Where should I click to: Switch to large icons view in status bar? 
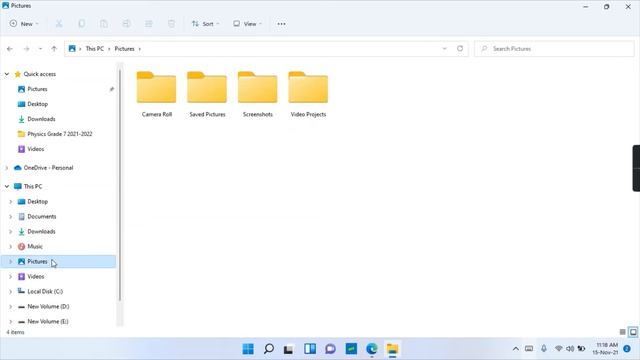coord(633,332)
